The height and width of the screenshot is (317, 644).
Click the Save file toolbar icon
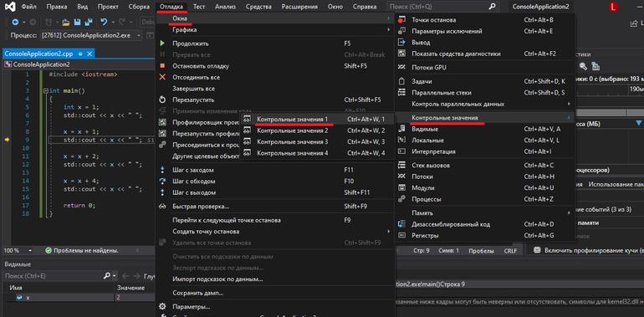tap(78, 23)
